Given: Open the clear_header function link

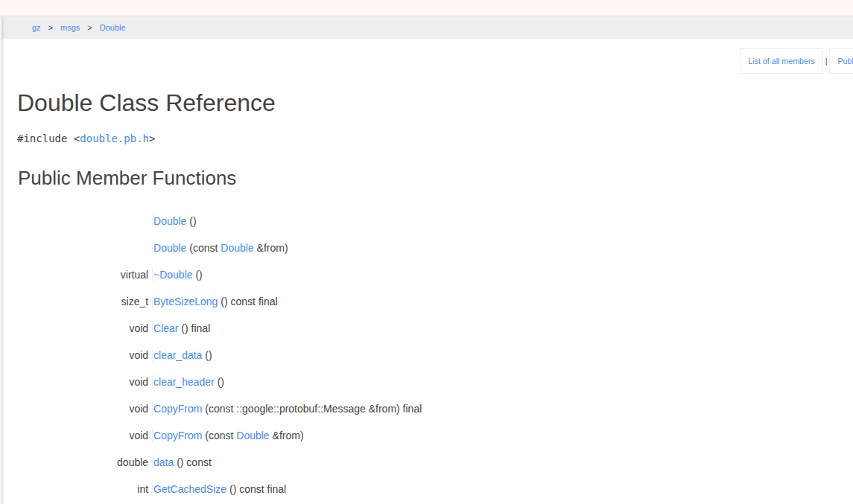Looking at the screenshot, I should point(183,382).
